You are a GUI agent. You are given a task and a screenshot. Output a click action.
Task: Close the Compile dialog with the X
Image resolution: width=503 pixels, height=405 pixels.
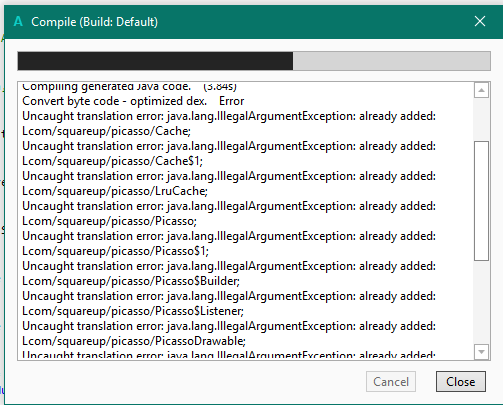480,21
